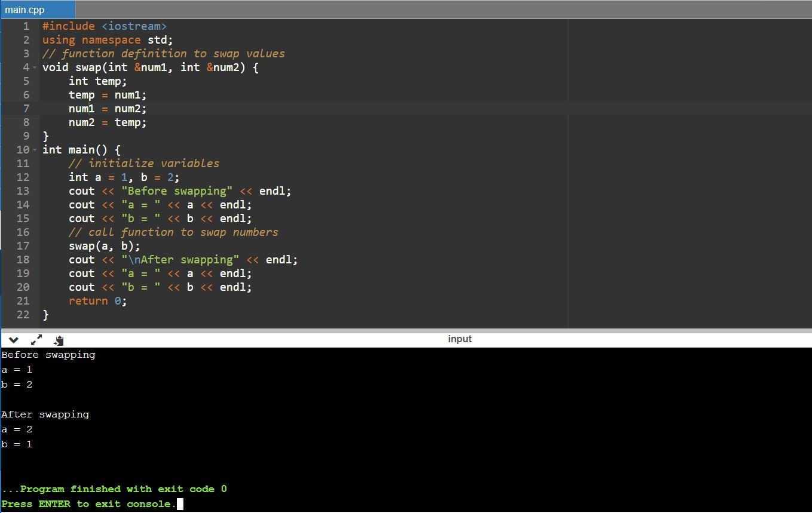Click line number 17 in the gutter
This screenshot has height=513, width=812.
tap(23, 246)
